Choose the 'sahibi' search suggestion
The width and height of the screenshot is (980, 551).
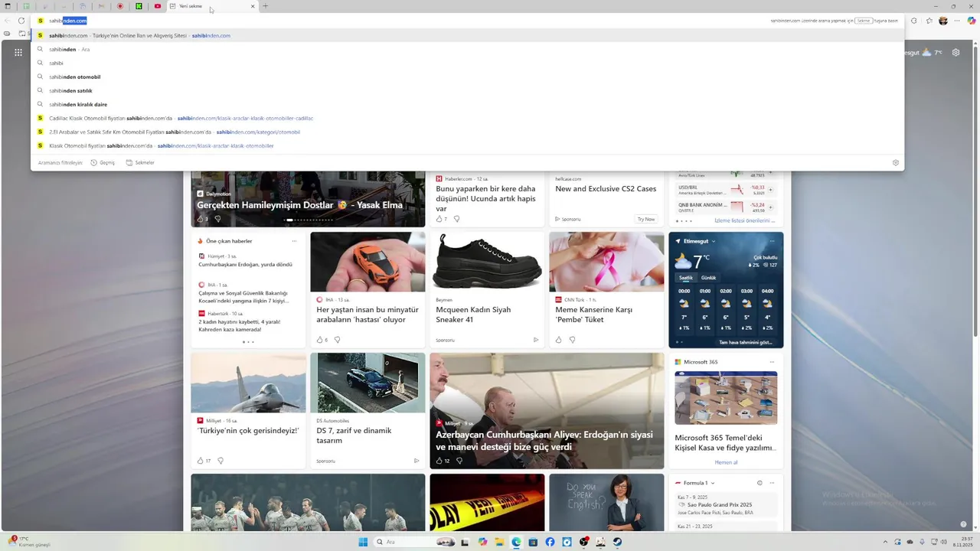point(467,63)
